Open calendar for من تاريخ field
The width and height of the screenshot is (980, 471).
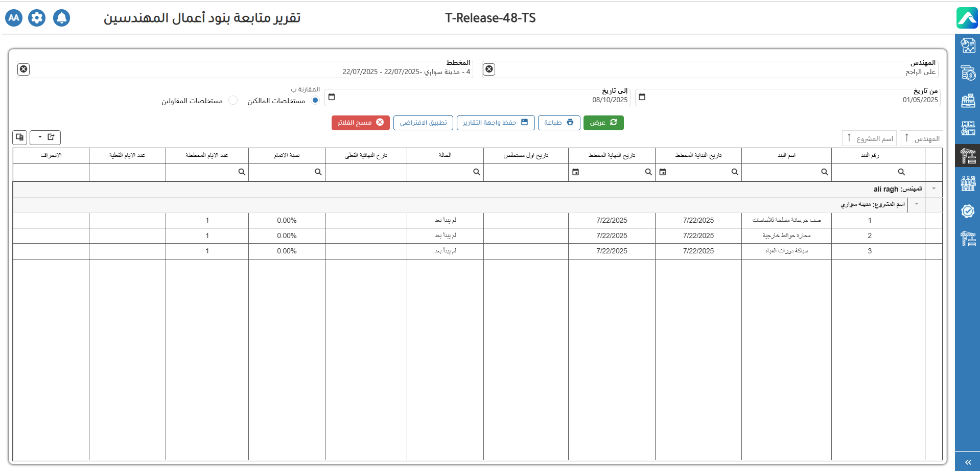pyautogui.click(x=642, y=97)
